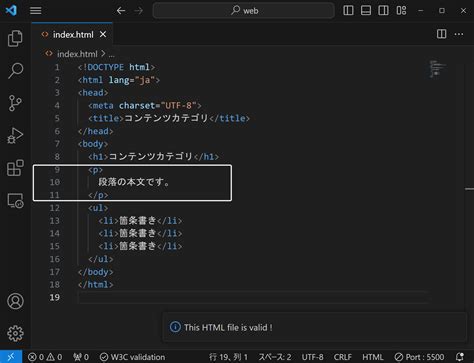Image resolution: width=474 pixels, height=363 pixels.
Task: Toggle the primary side bar
Action: (348, 11)
